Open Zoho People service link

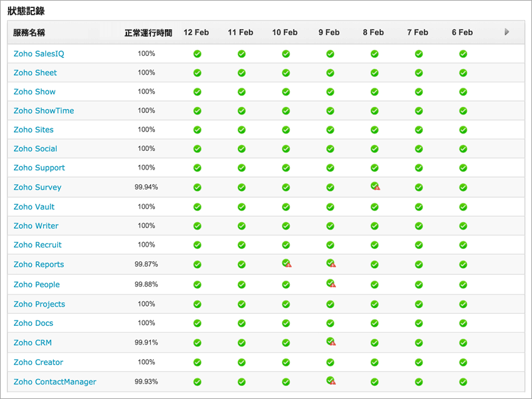pos(37,285)
